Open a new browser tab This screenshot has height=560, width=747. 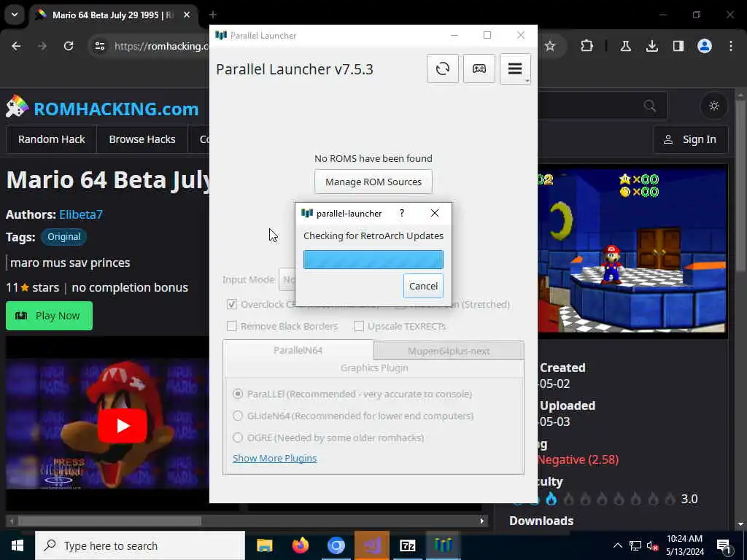pos(213,15)
